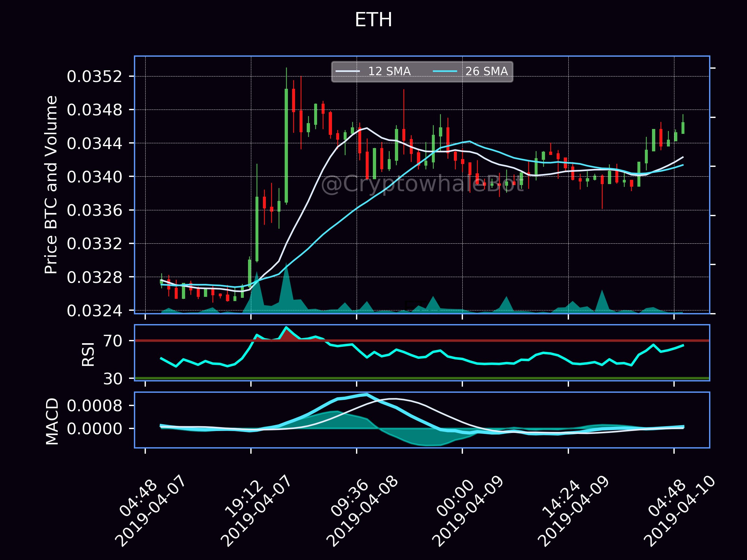747x560 pixels.
Task: Click the MACD 0.0000 tick label
Action: tap(94, 429)
